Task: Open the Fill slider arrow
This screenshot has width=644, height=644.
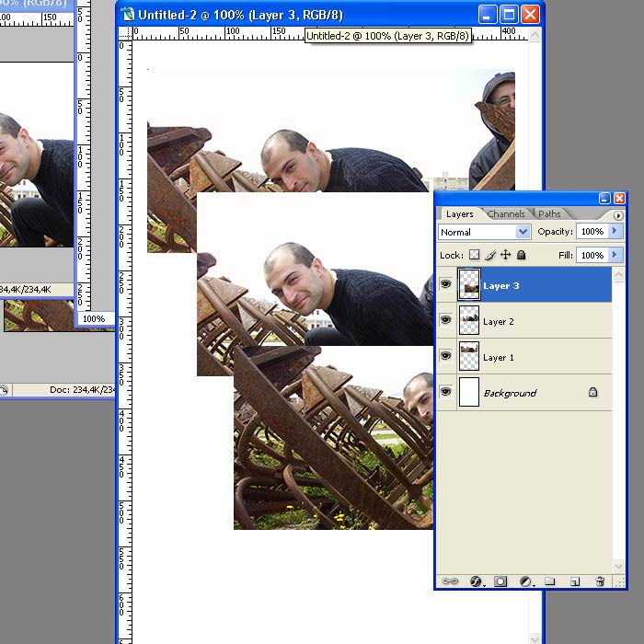Action: coord(615,255)
